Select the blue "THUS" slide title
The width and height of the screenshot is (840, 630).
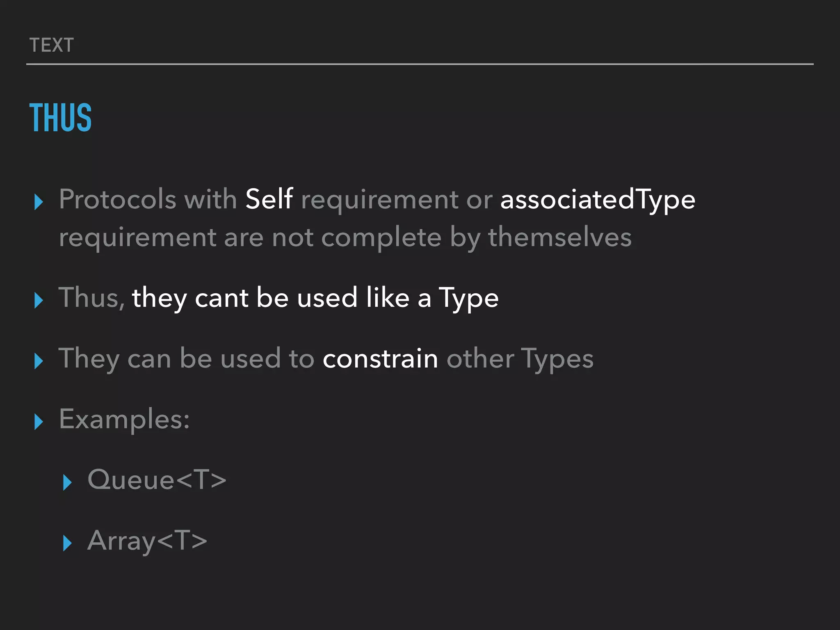click(60, 118)
